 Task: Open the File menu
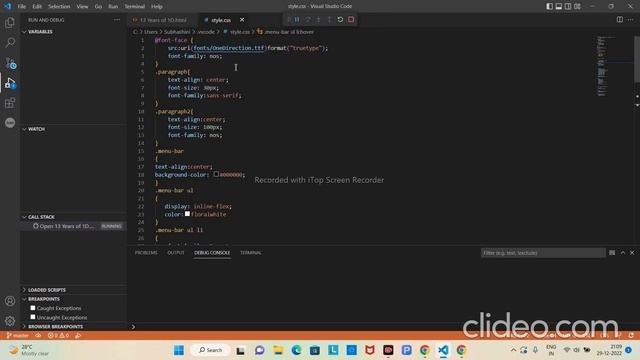(22, 6)
